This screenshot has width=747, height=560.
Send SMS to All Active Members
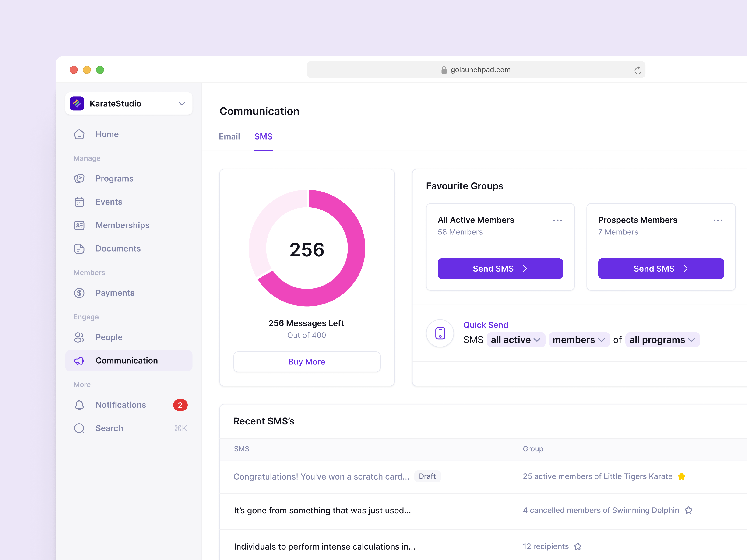(x=500, y=269)
